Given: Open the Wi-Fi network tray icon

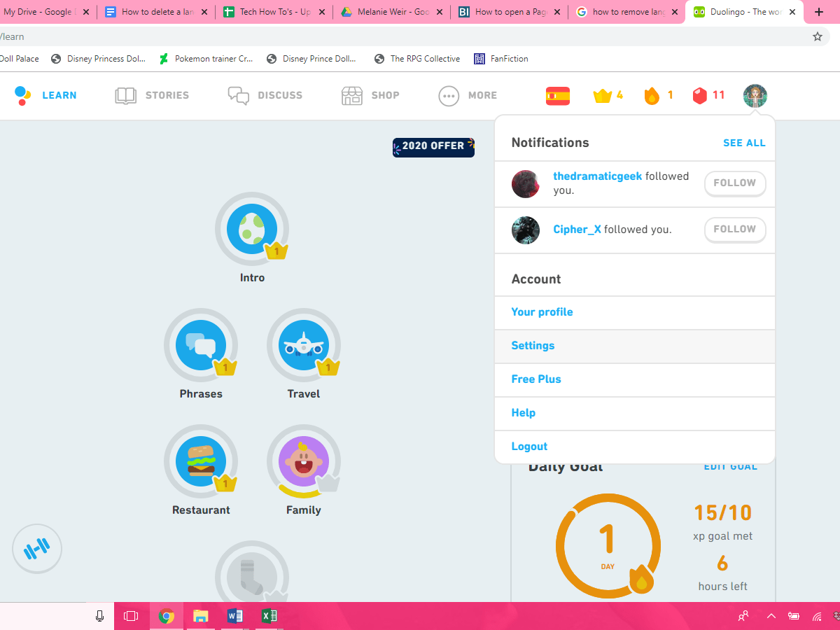Looking at the screenshot, I should point(817,616).
